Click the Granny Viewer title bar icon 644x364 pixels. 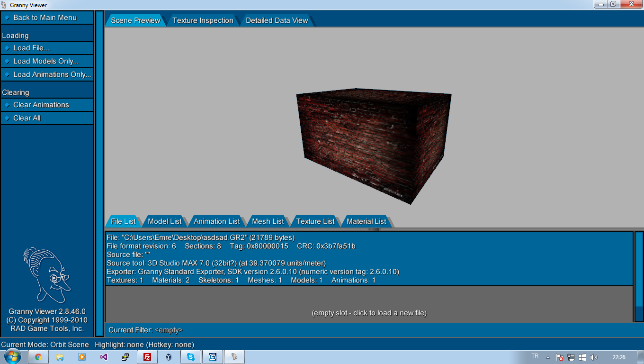4,5
